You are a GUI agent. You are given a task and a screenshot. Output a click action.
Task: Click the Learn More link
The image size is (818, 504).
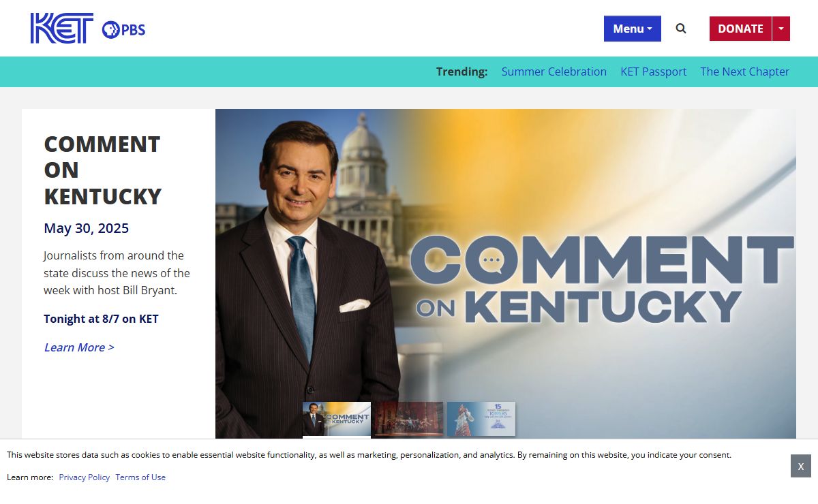click(79, 347)
